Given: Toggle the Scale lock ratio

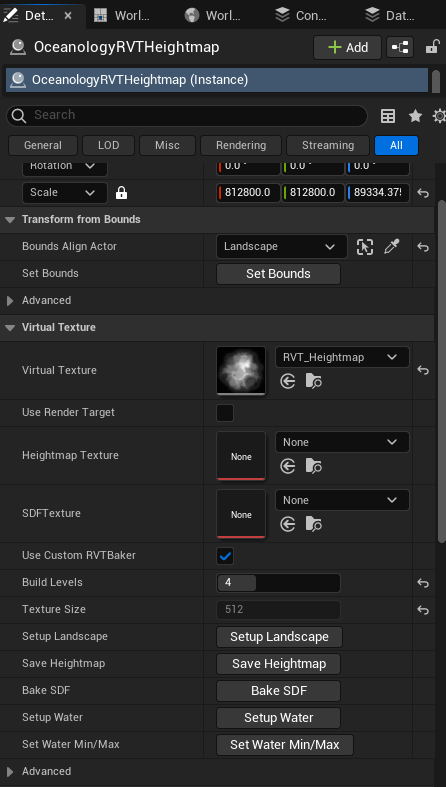Looking at the screenshot, I should point(121,193).
